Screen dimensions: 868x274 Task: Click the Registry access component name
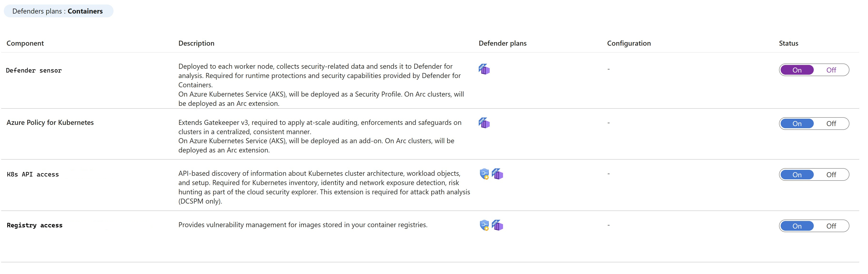point(35,225)
